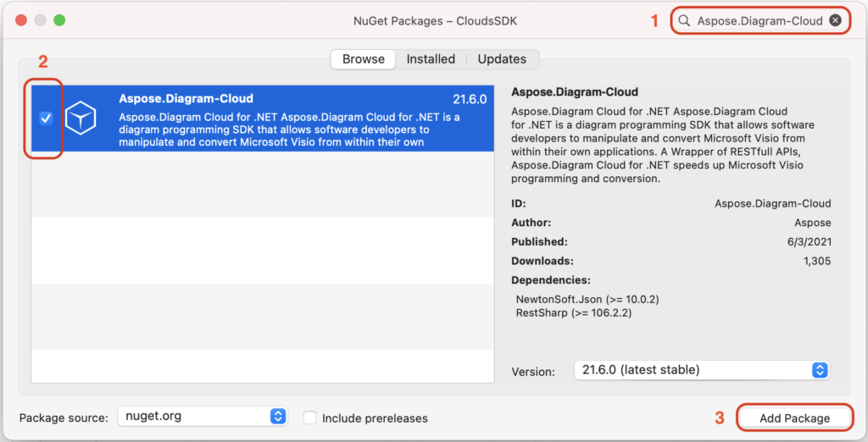Screen dimensions: 868x442
Task: Click the search magnifier icon
Action: tap(684, 20)
